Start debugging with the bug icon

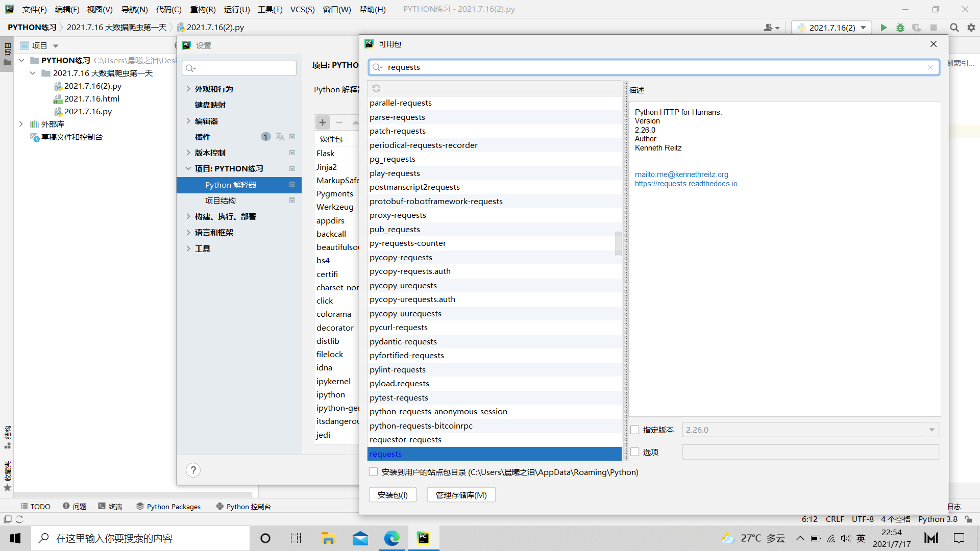pyautogui.click(x=900, y=28)
